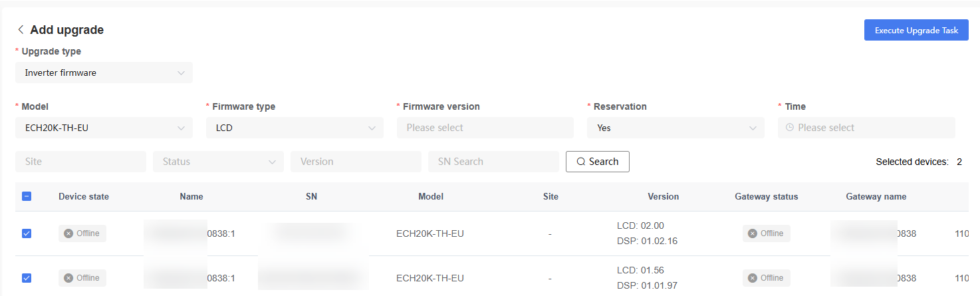Click the Search button
Viewport: 980px width, 296px height.
598,162
